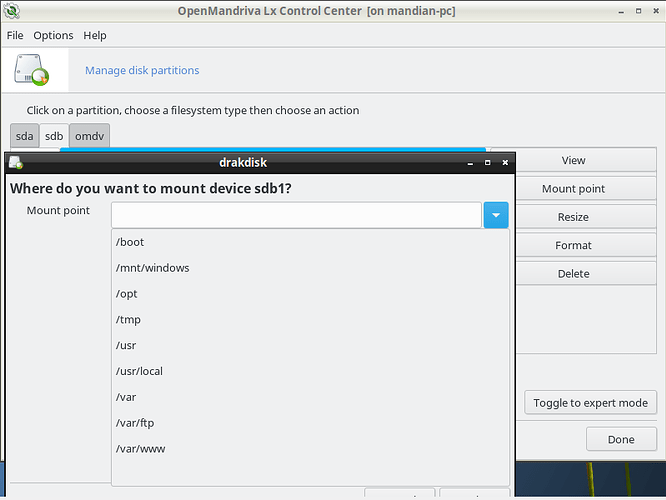
Task: Minimize the Control Center window
Action: point(621,11)
